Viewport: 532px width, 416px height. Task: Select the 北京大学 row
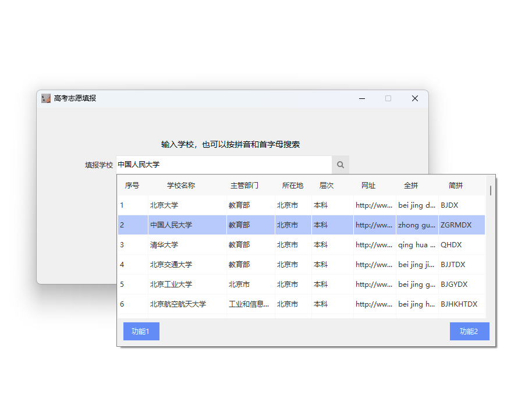click(x=302, y=205)
